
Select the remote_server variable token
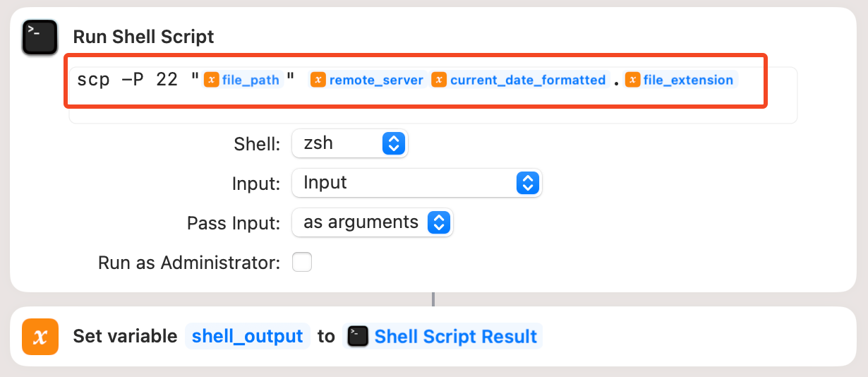pos(376,80)
